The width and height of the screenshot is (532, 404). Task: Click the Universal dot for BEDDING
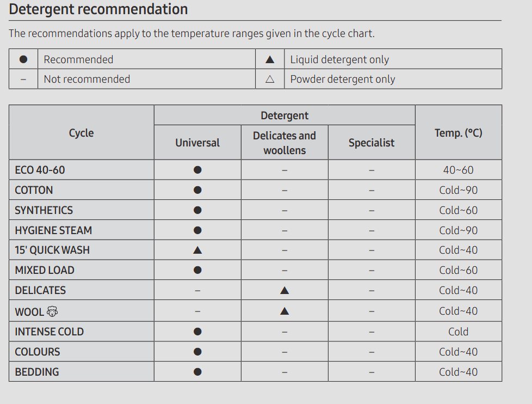pyautogui.click(x=197, y=372)
